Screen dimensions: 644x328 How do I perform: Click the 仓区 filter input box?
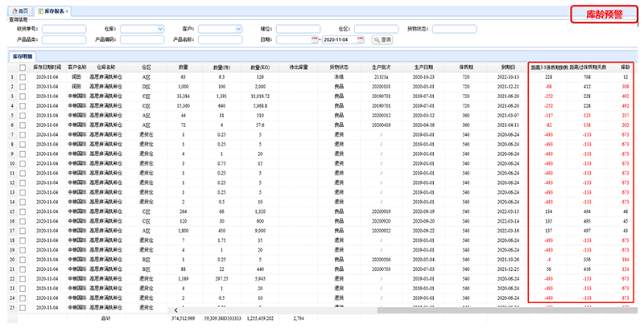(376, 29)
